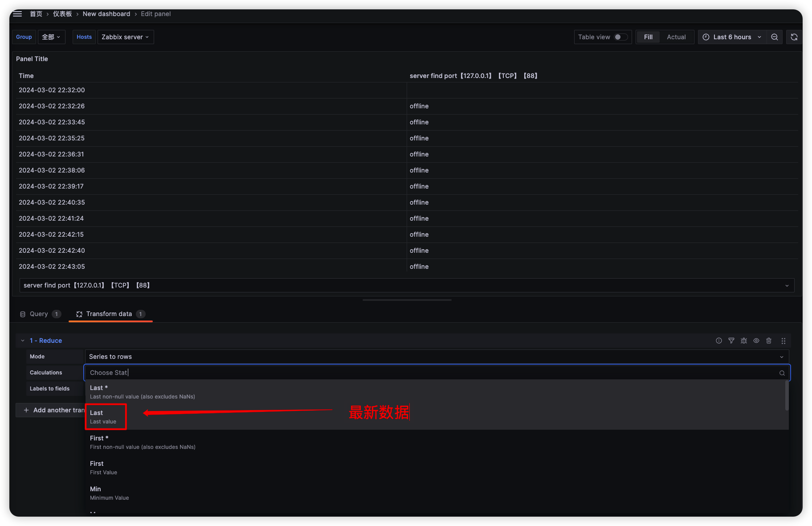
Task: Collapse the 1 - Reduce transformation section
Action: [23, 341]
